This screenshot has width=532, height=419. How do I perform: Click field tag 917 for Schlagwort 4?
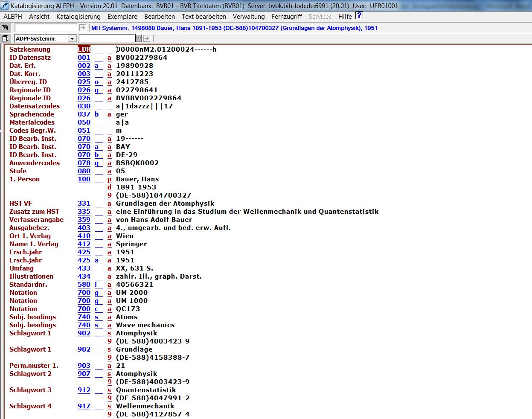coord(84,406)
